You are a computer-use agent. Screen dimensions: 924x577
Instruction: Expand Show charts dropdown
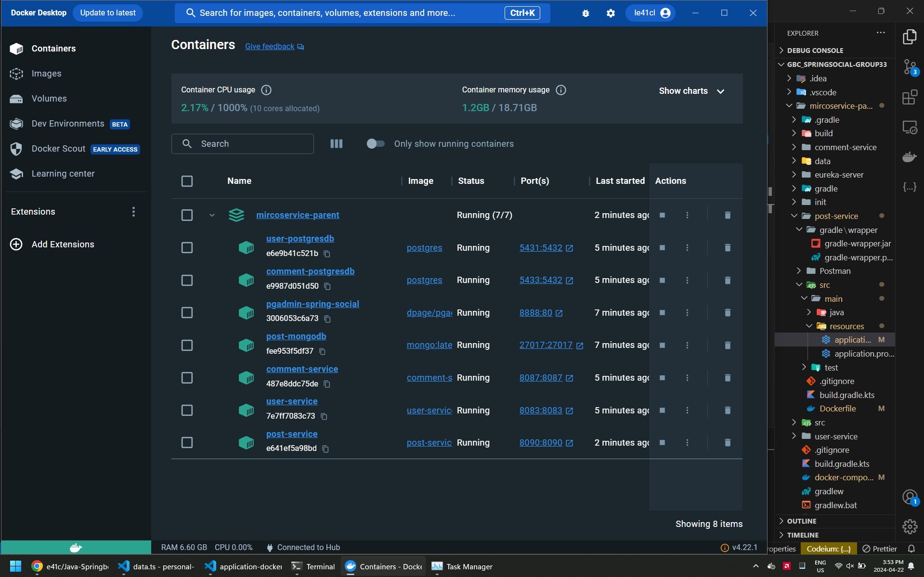click(691, 91)
